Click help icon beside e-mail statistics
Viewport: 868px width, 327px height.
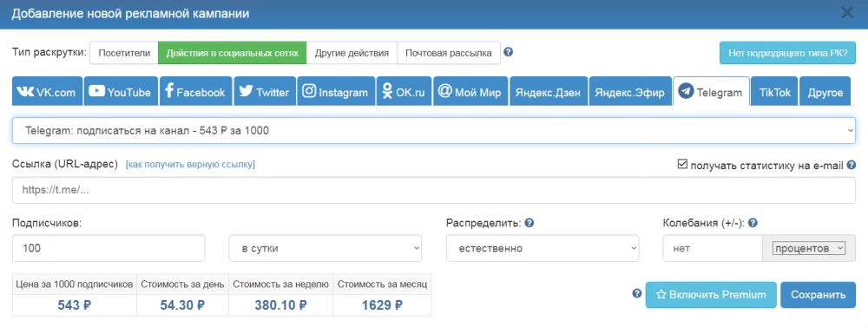click(x=852, y=164)
